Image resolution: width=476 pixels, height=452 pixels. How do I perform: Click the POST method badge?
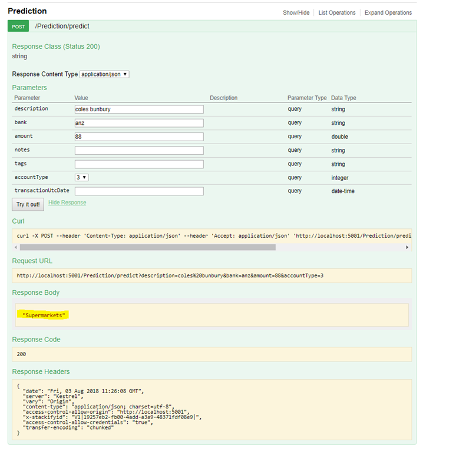coord(18,26)
